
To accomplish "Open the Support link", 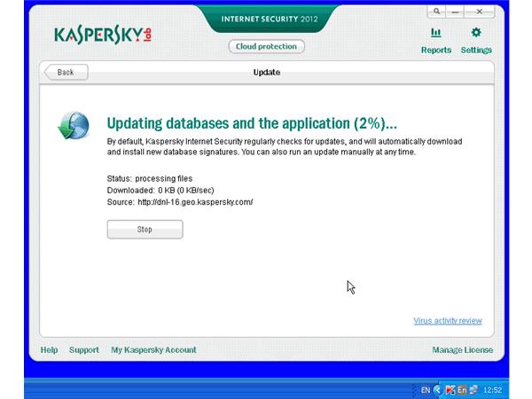I will tap(84, 350).
